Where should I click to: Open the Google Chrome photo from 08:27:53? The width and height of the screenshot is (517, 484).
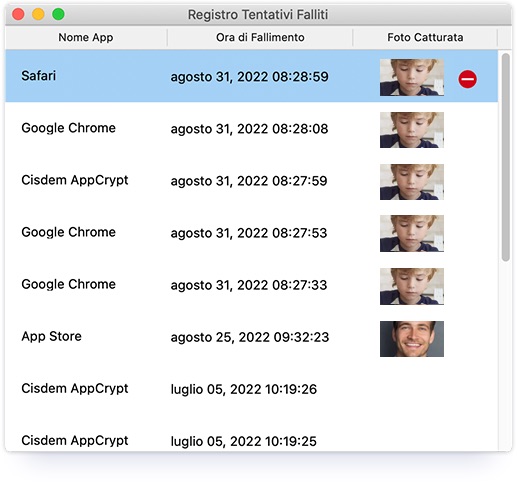click(x=412, y=234)
